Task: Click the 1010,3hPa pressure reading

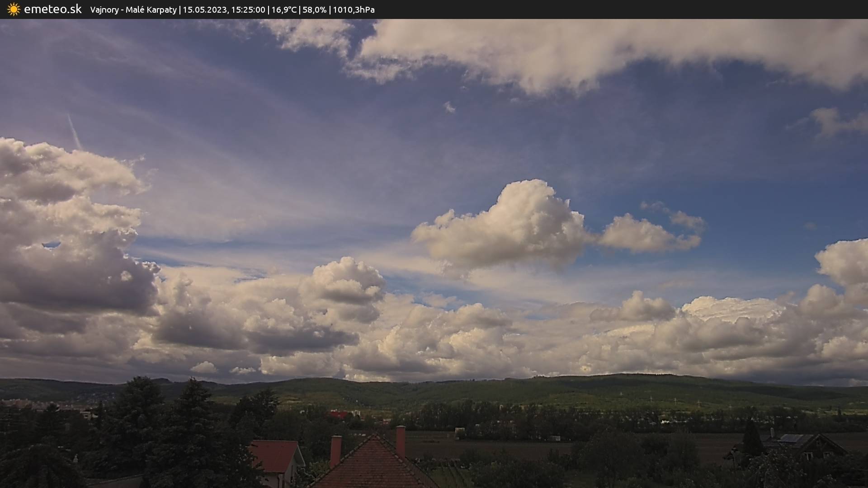Action: pyautogui.click(x=354, y=9)
